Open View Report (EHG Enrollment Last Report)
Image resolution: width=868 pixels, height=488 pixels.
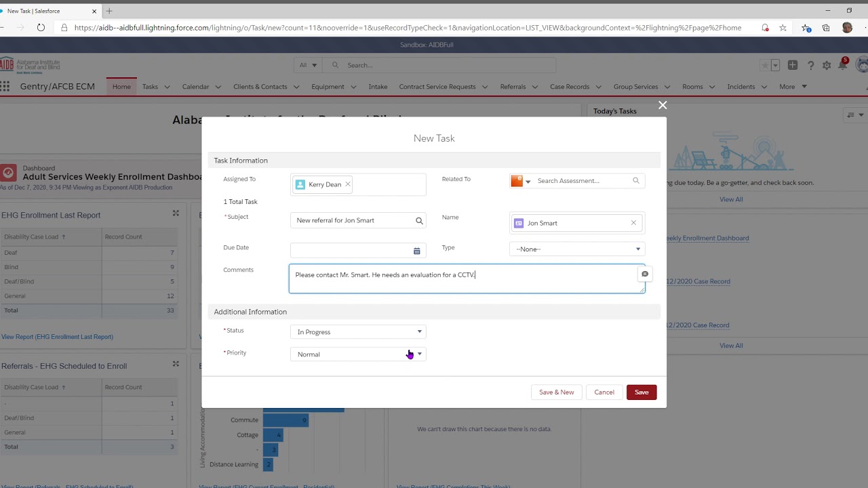57,337
